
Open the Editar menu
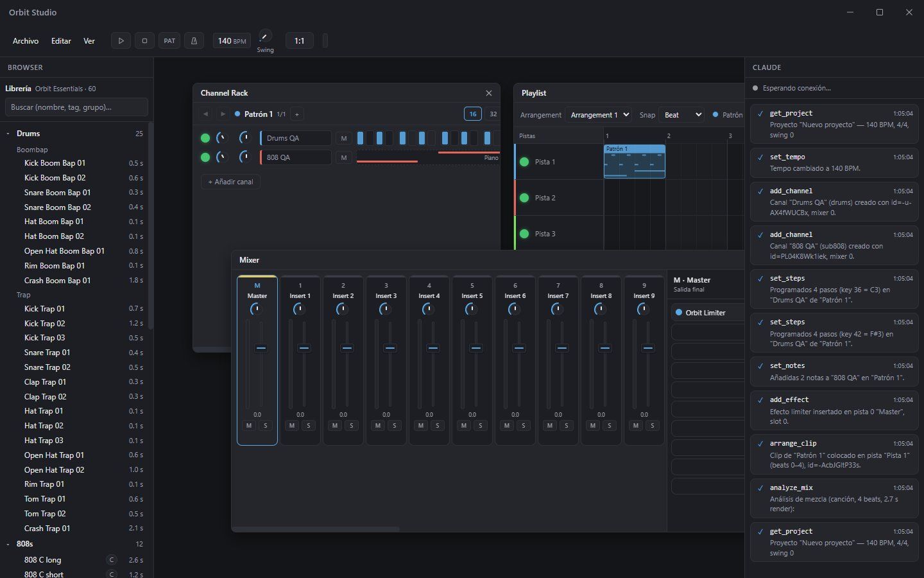click(x=61, y=40)
